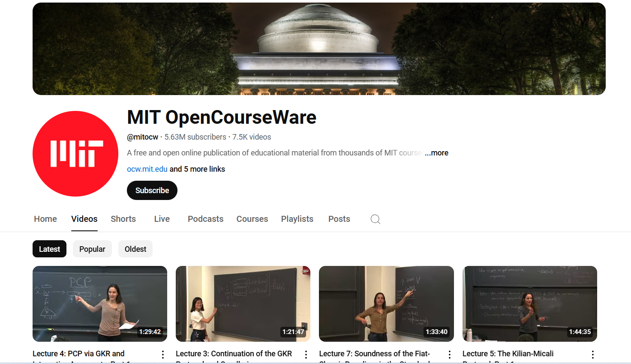The height and width of the screenshot is (364, 631).
Task: Play the 1:21:47 lecture thumbnail
Action: pos(243,304)
